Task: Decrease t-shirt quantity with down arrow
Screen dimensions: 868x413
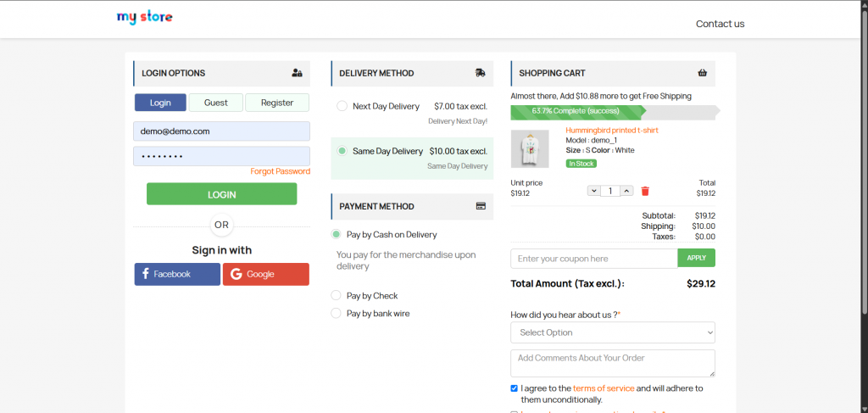Action: coord(594,191)
